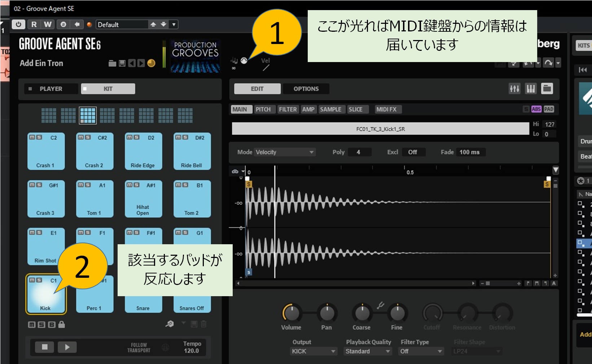Viewport: 592px width, 364px height.
Task: Open the Filter Type dropdown
Action: 421,351
